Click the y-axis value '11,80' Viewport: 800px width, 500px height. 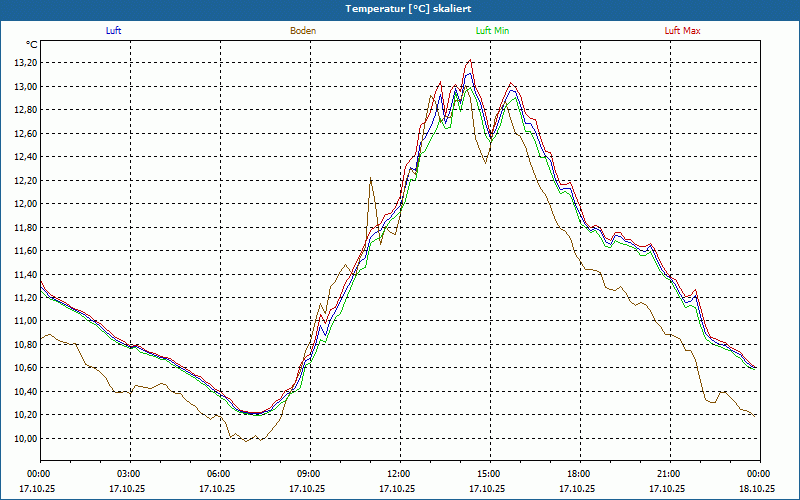tap(27, 227)
